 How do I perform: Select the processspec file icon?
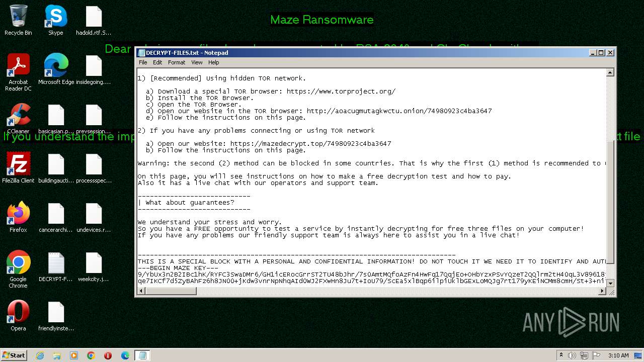[x=94, y=168]
